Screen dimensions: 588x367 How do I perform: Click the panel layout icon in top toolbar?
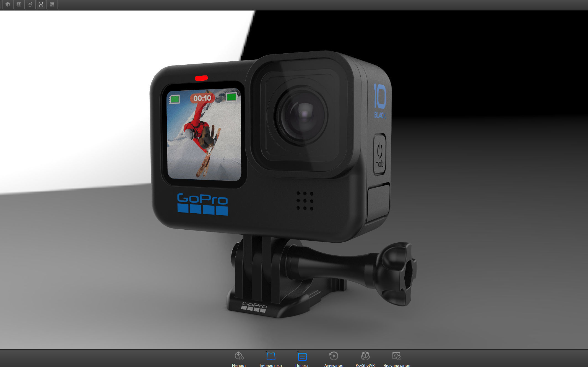click(19, 4)
